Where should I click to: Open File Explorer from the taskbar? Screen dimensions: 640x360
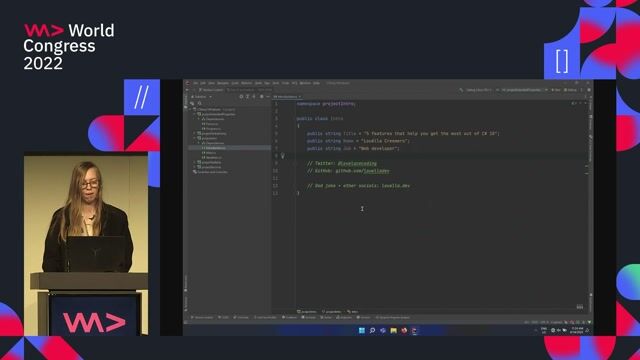393,331
